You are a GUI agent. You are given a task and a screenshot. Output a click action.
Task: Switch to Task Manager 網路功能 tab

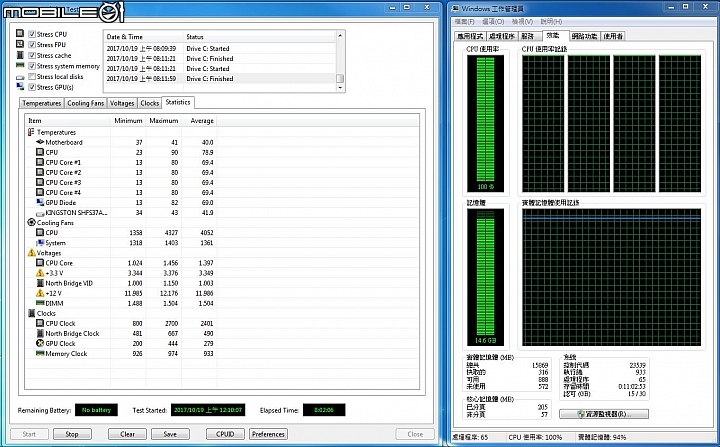pyautogui.click(x=585, y=36)
